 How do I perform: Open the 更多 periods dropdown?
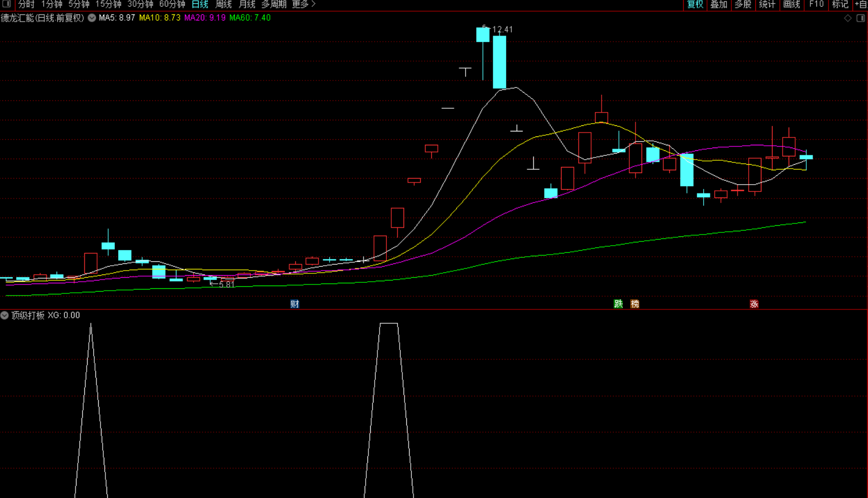304,4
